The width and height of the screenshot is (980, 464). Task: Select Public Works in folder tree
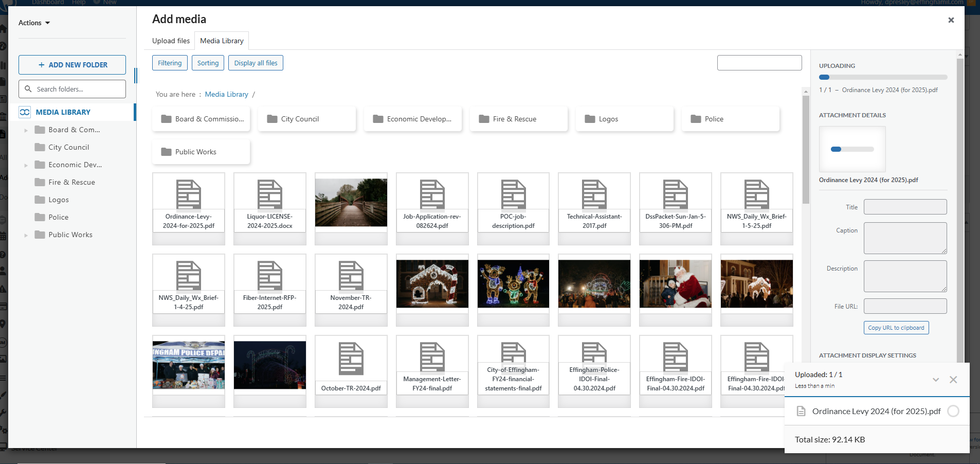pos(70,235)
